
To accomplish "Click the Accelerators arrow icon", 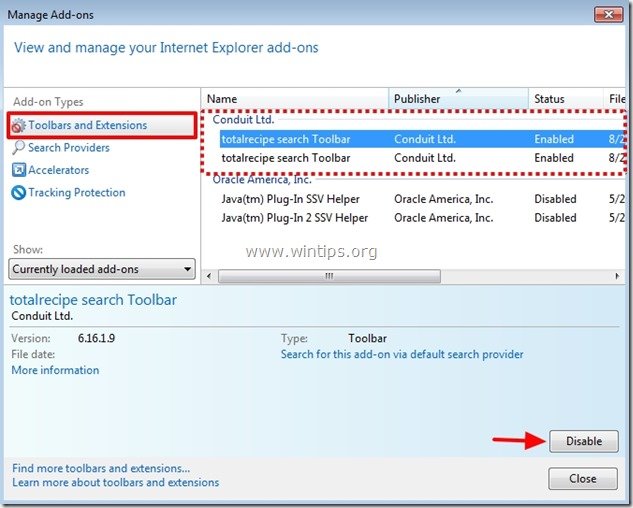I will click(x=19, y=170).
